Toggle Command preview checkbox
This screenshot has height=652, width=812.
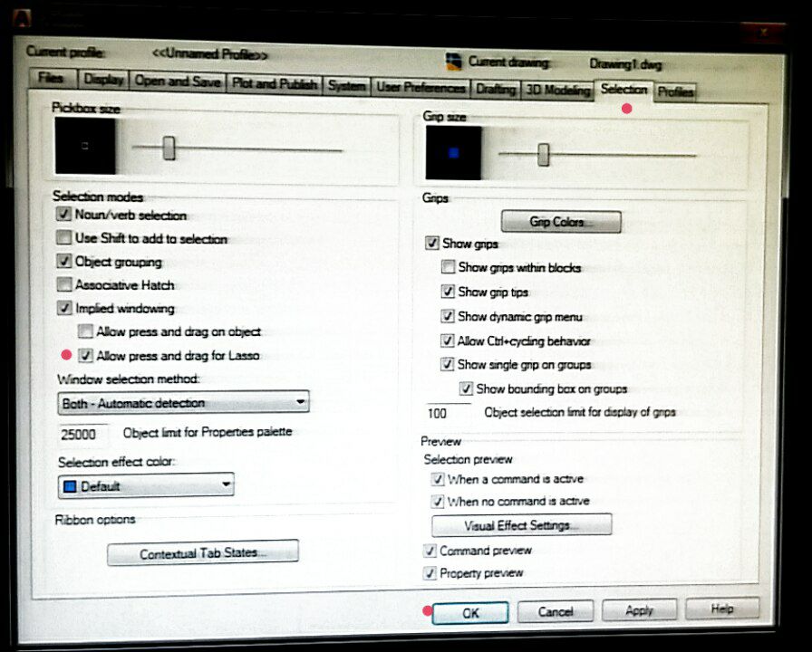430,551
